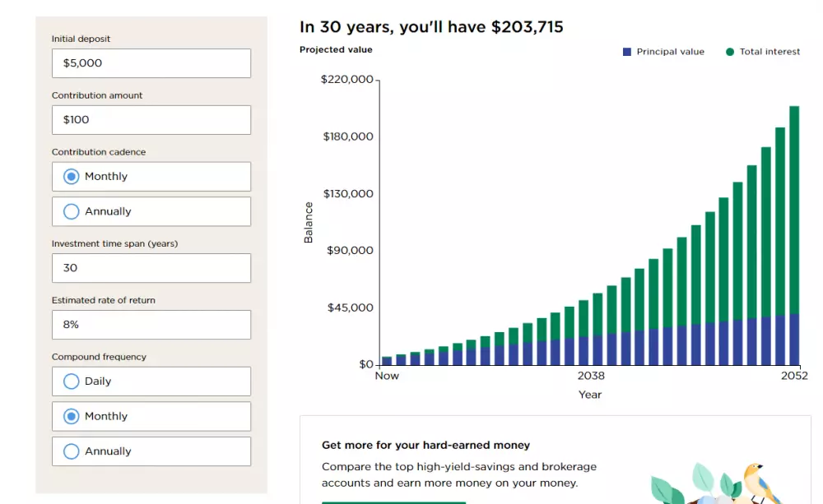Image resolution: width=823 pixels, height=504 pixels.
Task: Click the green button in the promo card
Action: coord(393,502)
